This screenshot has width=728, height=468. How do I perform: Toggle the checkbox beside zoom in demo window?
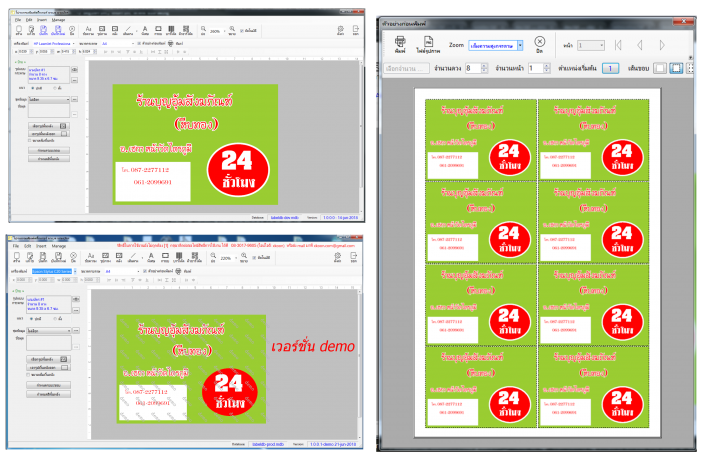254,257
